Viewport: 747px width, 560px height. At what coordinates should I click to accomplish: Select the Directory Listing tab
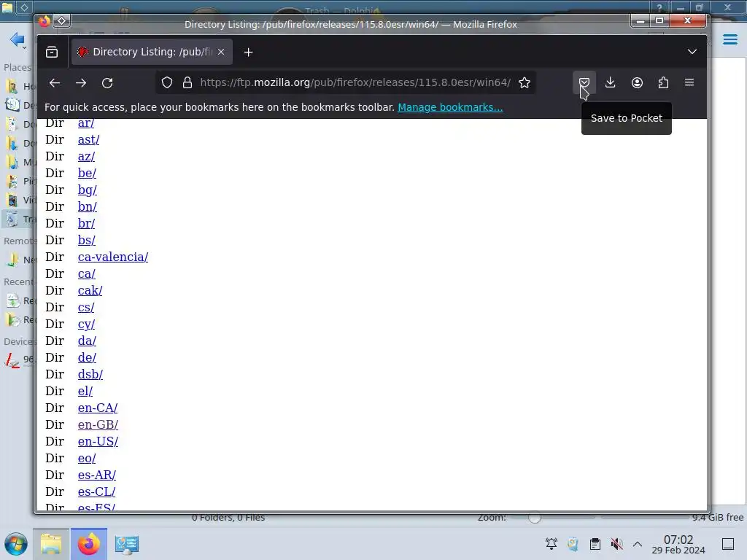152,52
